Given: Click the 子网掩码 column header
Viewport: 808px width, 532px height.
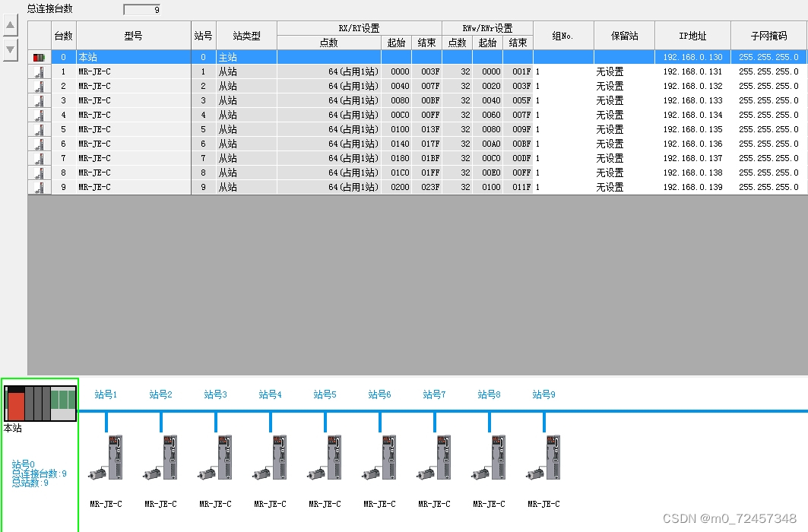Looking at the screenshot, I should pyautogui.click(x=768, y=36).
